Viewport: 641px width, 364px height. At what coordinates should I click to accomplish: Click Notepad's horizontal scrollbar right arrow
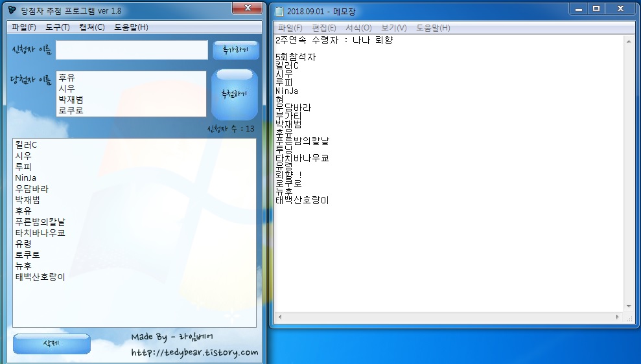pos(618,317)
